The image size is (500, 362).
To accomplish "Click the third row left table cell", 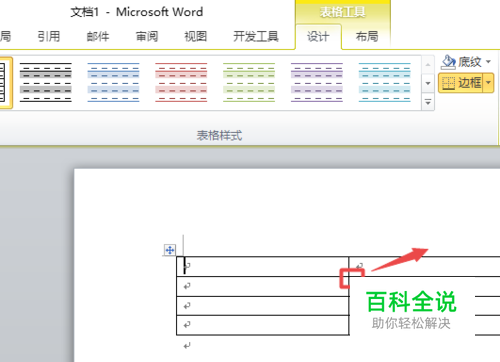I will tap(263, 306).
